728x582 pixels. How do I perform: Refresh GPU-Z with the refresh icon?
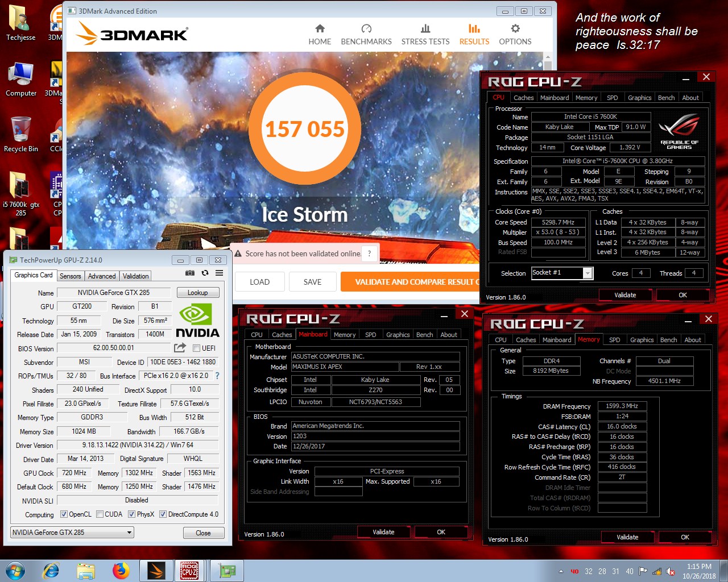tap(205, 273)
